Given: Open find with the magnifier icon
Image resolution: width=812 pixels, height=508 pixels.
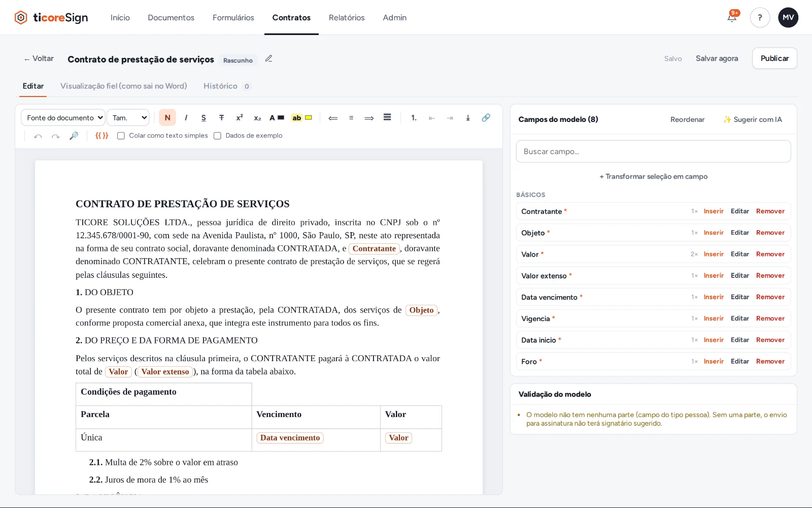Looking at the screenshot, I should [74, 136].
